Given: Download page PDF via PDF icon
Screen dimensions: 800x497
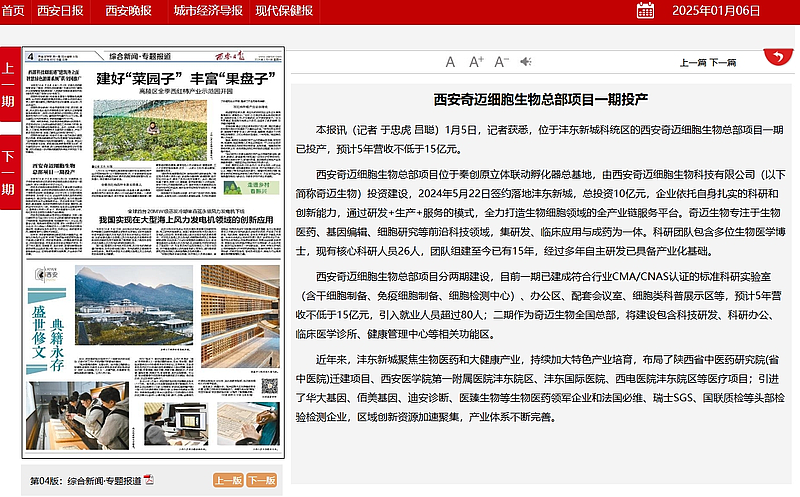Looking at the screenshot, I should [x=148, y=480].
